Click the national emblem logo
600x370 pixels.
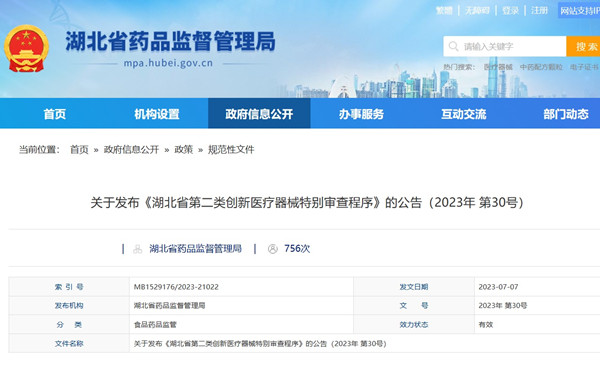[x=26, y=49]
